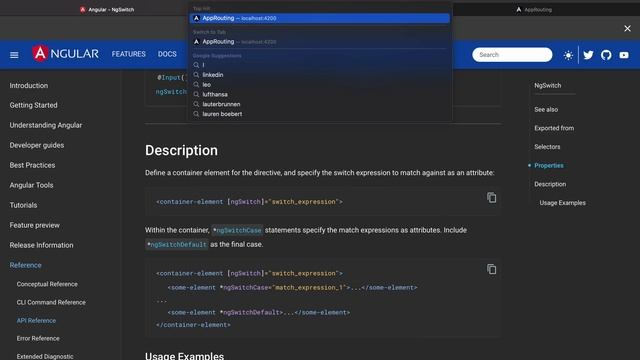
Task: Open the DOCS menu item
Action: coord(167,54)
